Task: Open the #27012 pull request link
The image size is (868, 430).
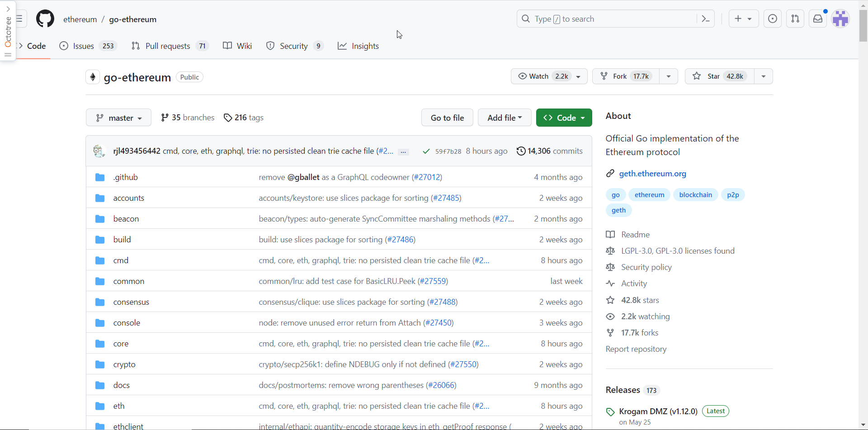Action: click(427, 177)
